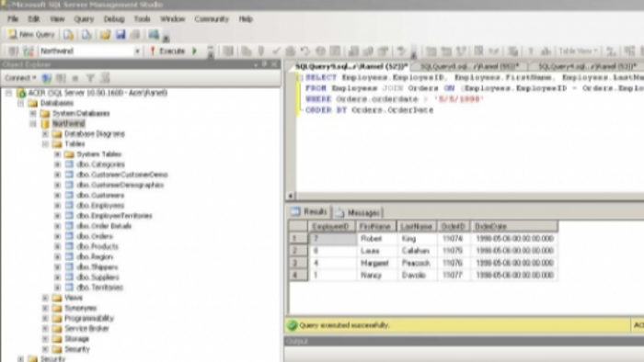Select the Storage folder

pyautogui.click(x=76, y=339)
